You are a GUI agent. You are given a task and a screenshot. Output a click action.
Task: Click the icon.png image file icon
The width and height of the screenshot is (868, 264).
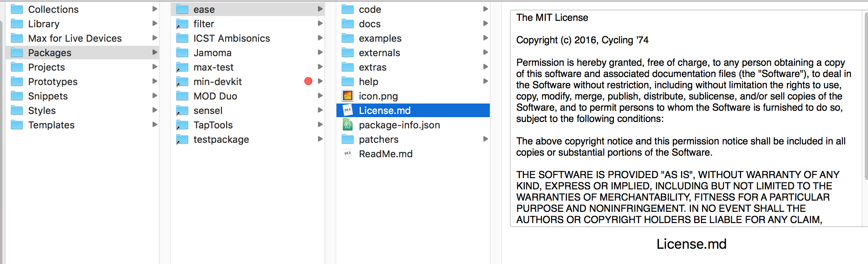348,96
